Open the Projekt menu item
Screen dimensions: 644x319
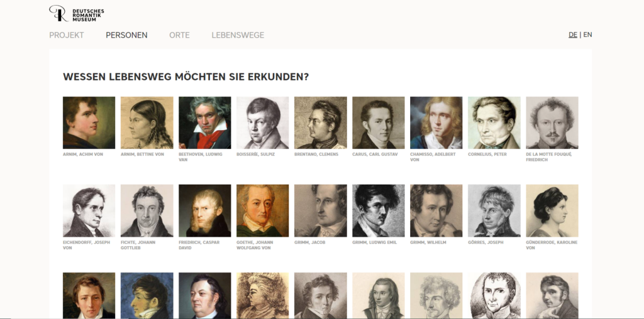point(67,35)
